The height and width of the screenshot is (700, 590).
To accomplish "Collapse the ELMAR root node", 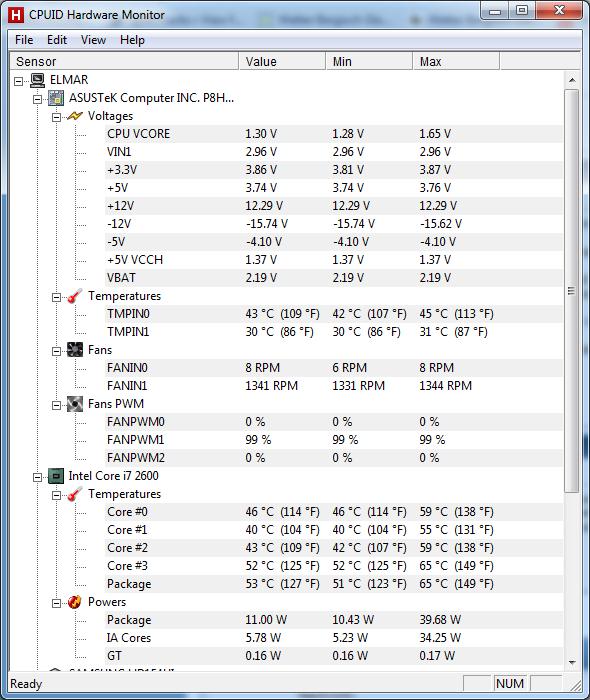I will (18, 81).
